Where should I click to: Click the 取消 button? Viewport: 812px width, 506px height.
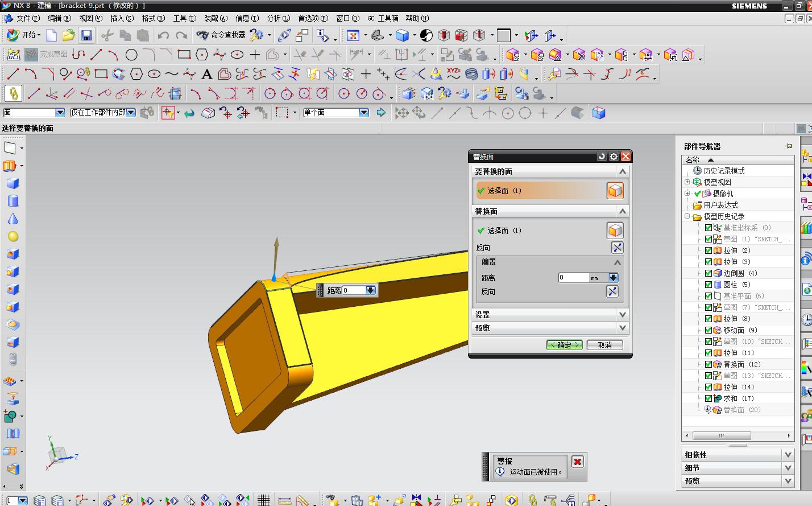(x=604, y=345)
